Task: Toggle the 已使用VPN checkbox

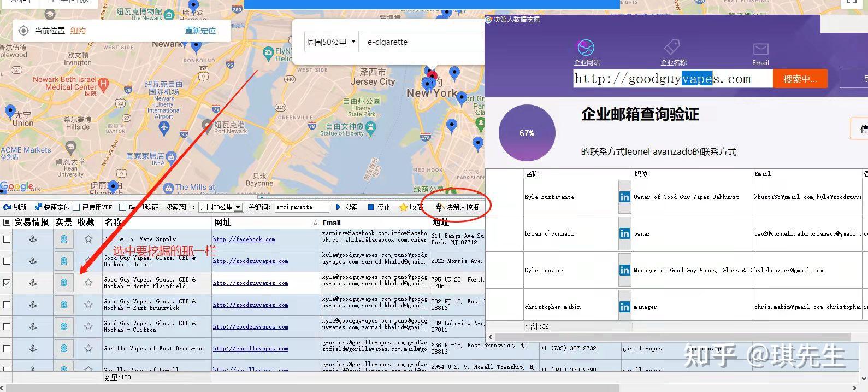Action: point(77,207)
